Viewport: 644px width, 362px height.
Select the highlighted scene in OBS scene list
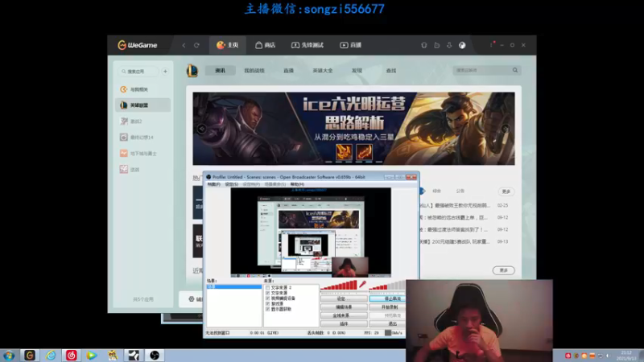point(233,286)
